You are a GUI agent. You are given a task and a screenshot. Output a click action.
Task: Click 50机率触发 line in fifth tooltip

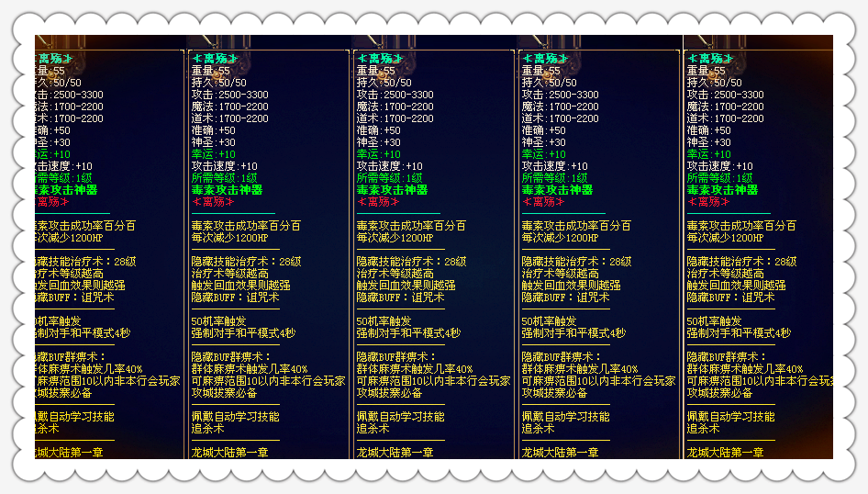click(714, 321)
